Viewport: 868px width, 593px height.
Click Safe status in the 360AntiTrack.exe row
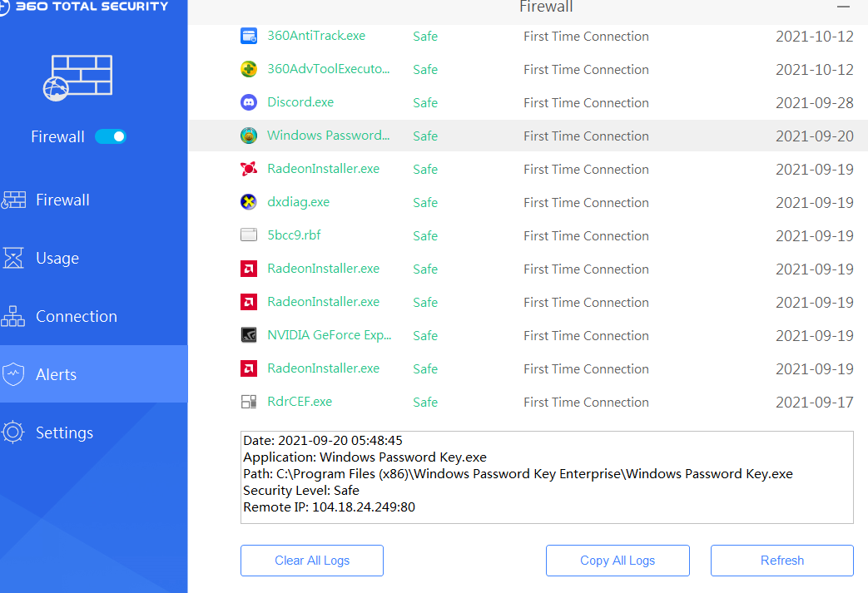tap(425, 37)
